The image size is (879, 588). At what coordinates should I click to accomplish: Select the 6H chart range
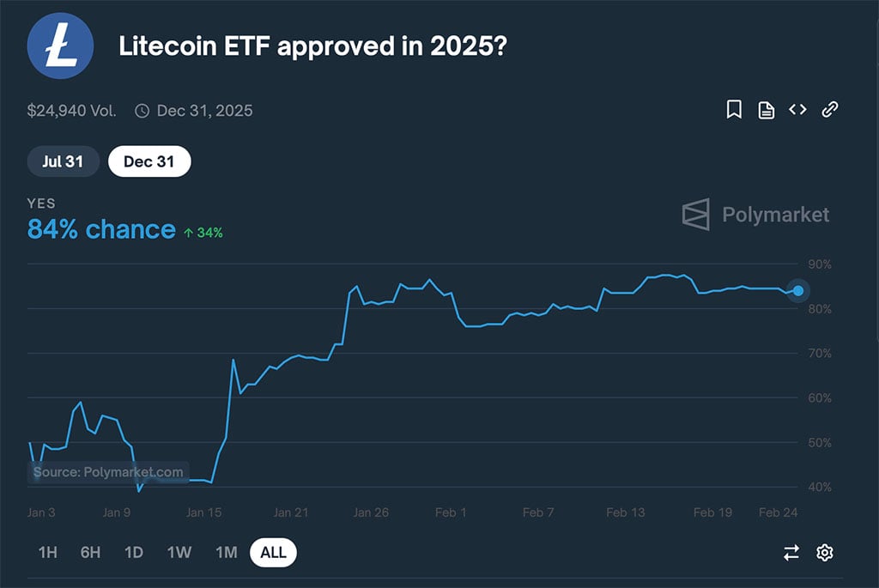(x=90, y=552)
